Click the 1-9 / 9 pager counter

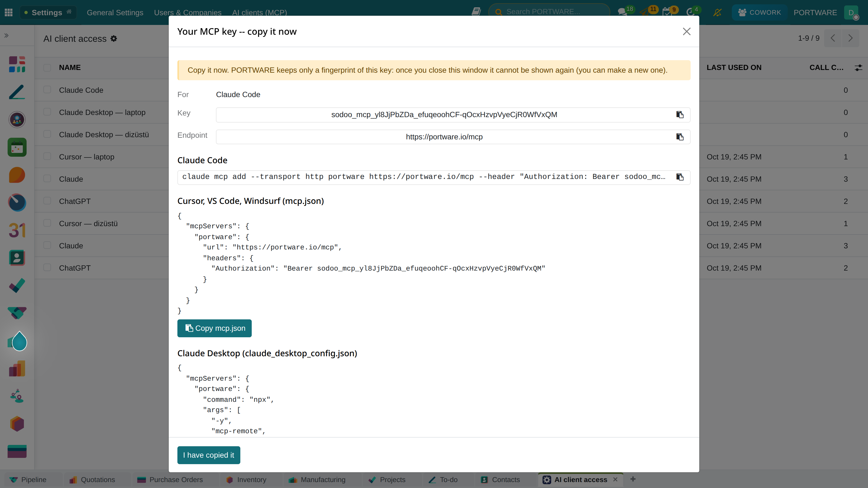[808, 38]
